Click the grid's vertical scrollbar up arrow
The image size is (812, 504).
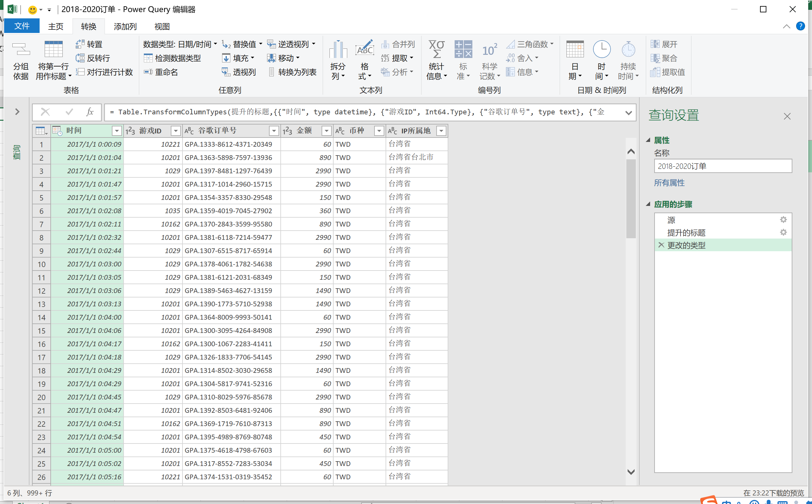pyautogui.click(x=631, y=151)
